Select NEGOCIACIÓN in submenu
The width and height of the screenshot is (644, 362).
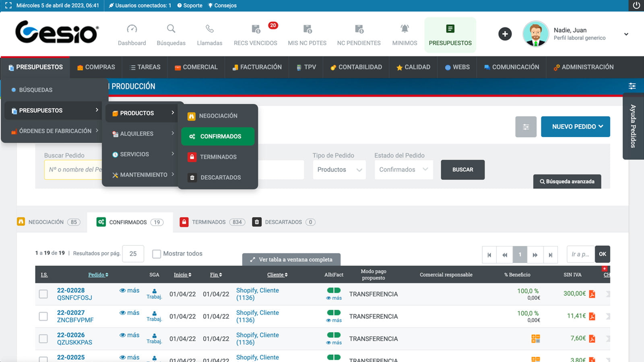click(218, 116)
